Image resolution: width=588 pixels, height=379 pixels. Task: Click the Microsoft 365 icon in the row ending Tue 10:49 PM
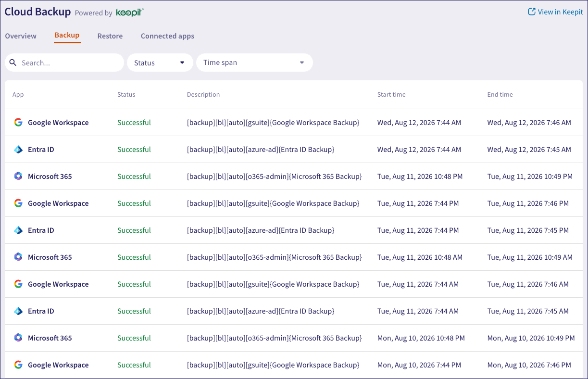[x=18, y=177]
